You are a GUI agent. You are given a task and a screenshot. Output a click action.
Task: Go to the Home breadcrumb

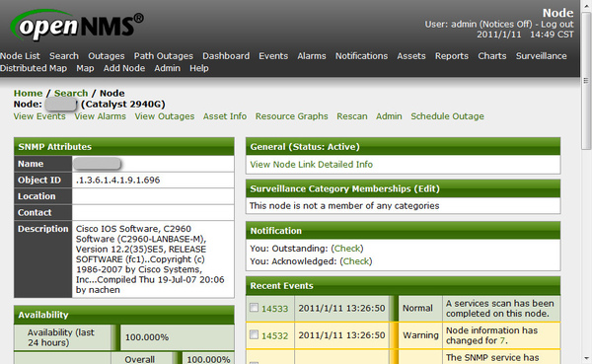tap(28, 94)
